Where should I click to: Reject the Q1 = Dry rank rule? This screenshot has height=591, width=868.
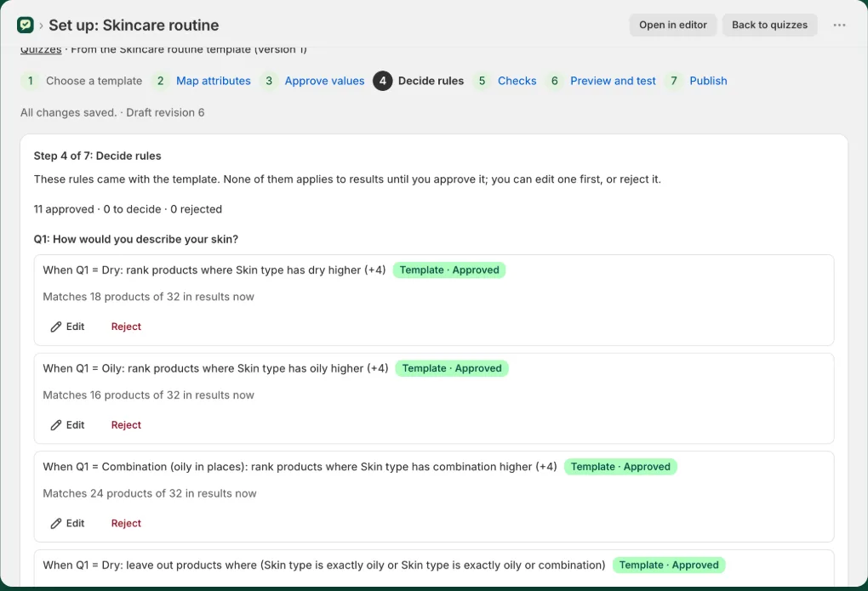point(126,327)
